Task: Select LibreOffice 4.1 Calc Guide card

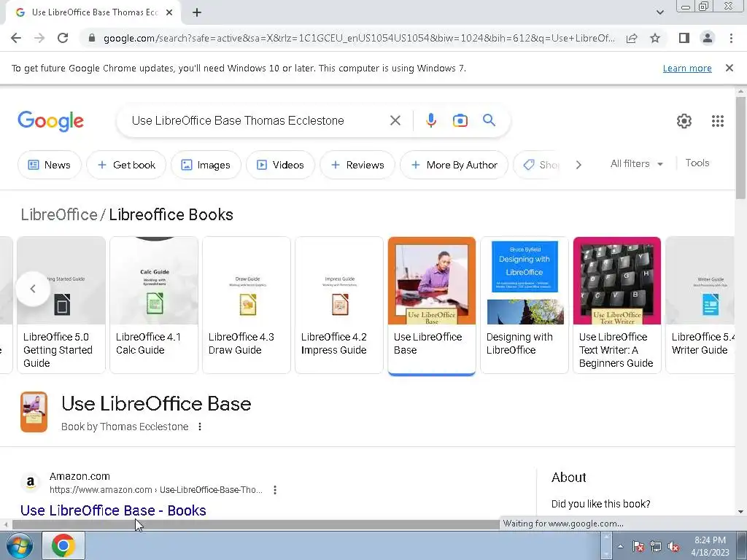Action: [154, 305]
